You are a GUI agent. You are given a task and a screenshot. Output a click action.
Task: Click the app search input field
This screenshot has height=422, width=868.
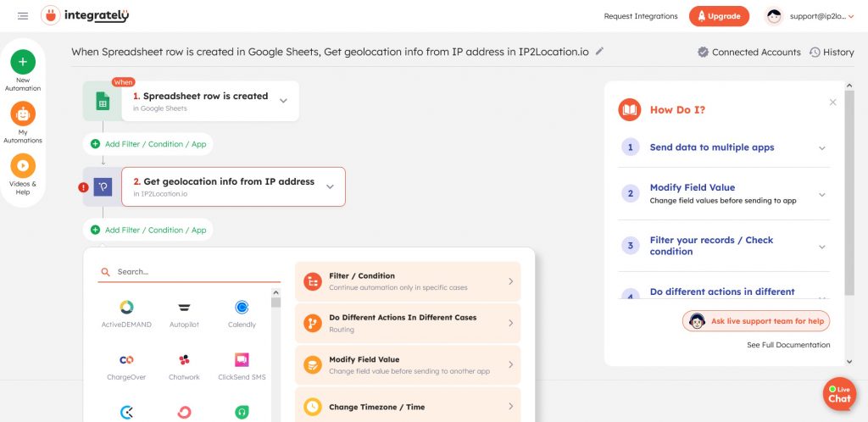click(195, 272)
